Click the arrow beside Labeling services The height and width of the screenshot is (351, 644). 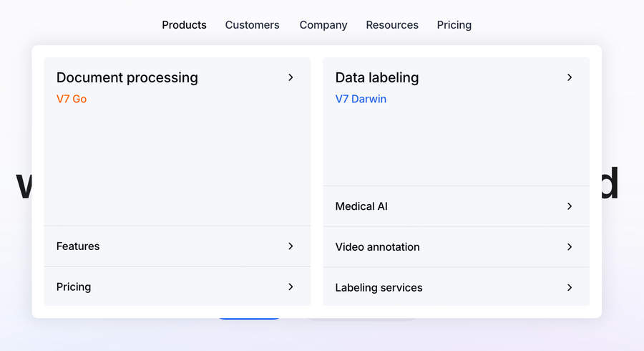point(570,287)
